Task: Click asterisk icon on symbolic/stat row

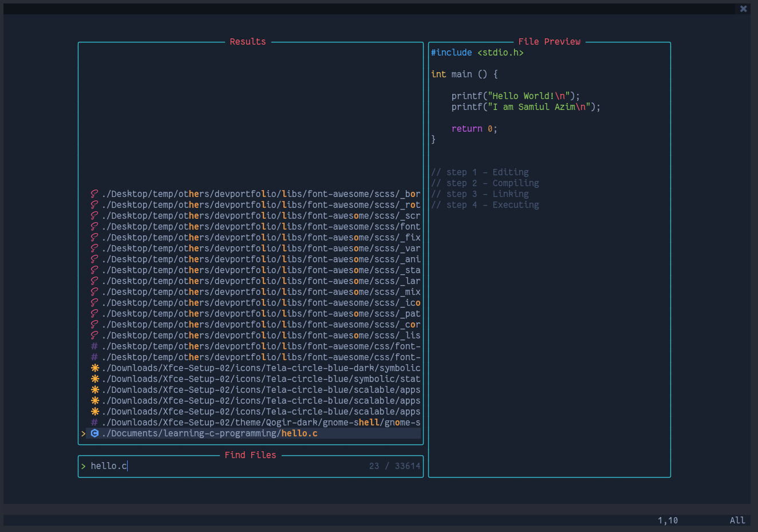Action: pyautogui.click(x=94, y=379)
